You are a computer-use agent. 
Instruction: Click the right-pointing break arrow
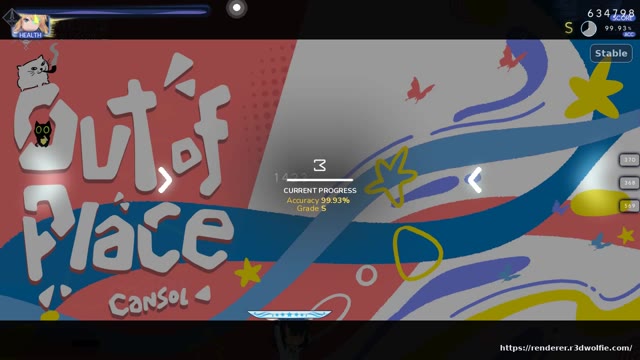point(165,180)
